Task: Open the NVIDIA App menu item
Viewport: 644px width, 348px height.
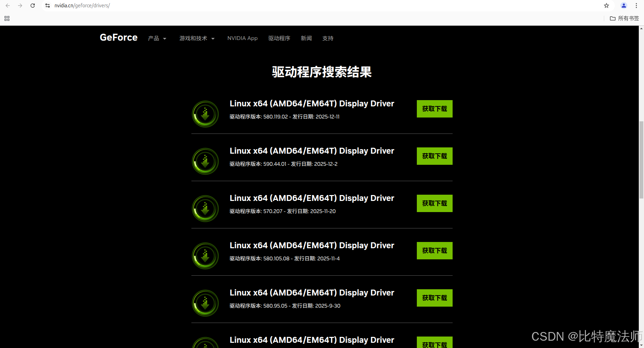Action: tap(242, 38)
